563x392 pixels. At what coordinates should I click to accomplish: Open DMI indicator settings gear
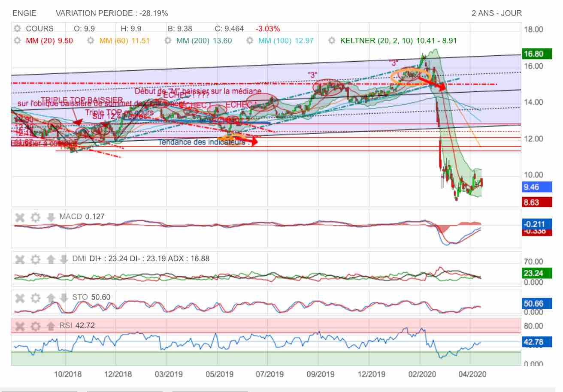36,259
